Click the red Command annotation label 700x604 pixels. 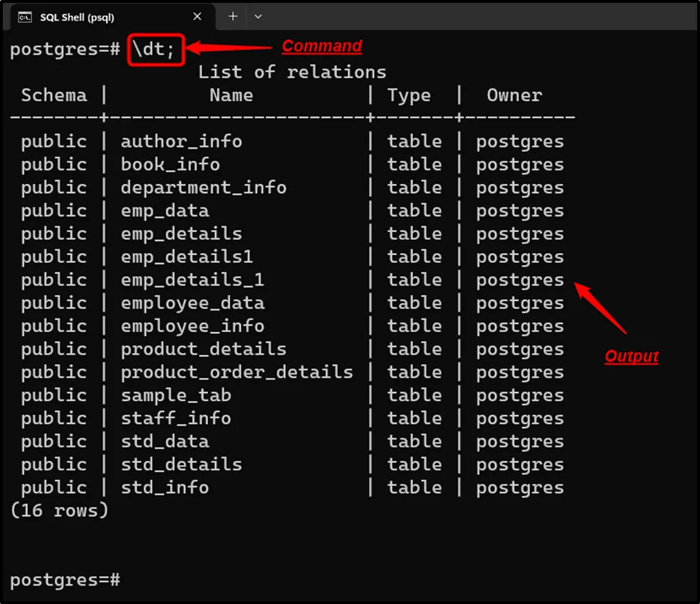[322, 46]
